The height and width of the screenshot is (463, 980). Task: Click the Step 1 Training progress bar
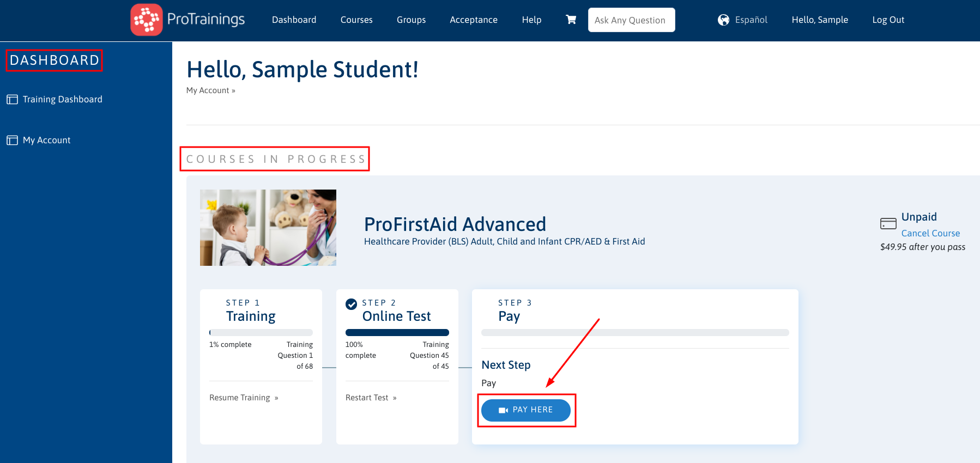[261, 332]
